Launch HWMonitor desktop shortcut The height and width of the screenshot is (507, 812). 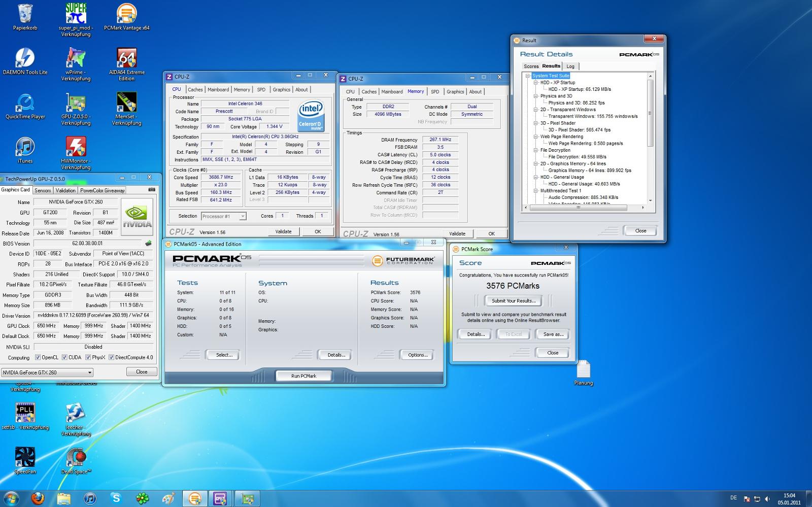tap(76, 153)
